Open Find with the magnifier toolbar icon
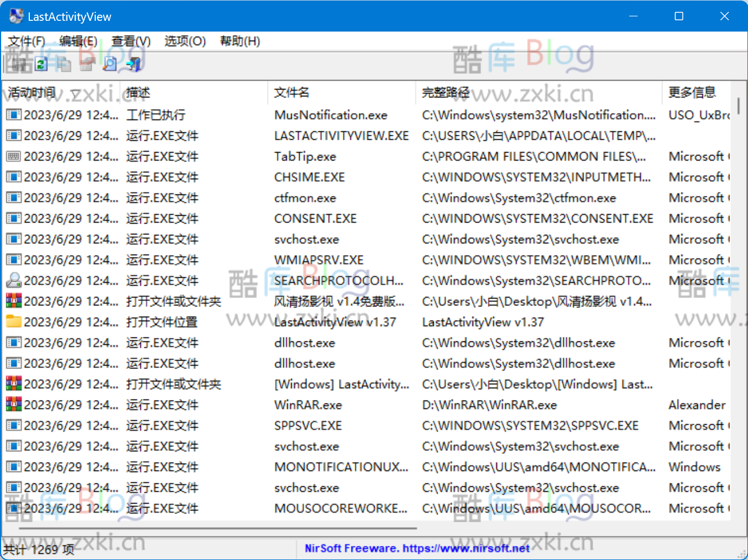748x560 pixels. tap(109, 64)
